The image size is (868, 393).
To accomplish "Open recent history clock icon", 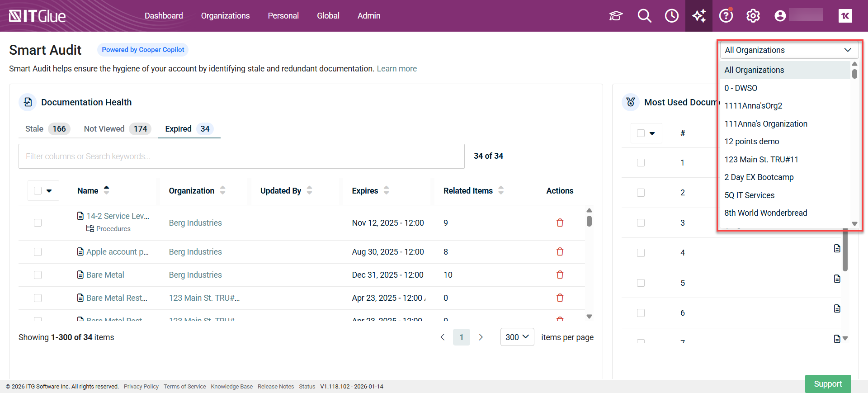I will point(671,16).
